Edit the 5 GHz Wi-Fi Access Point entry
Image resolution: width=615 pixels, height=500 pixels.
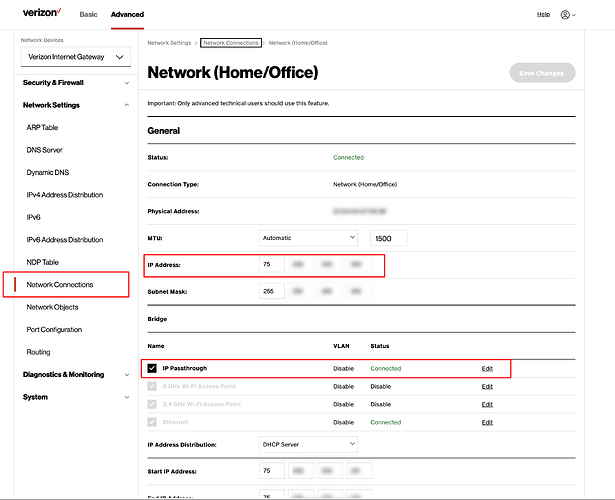487,387
